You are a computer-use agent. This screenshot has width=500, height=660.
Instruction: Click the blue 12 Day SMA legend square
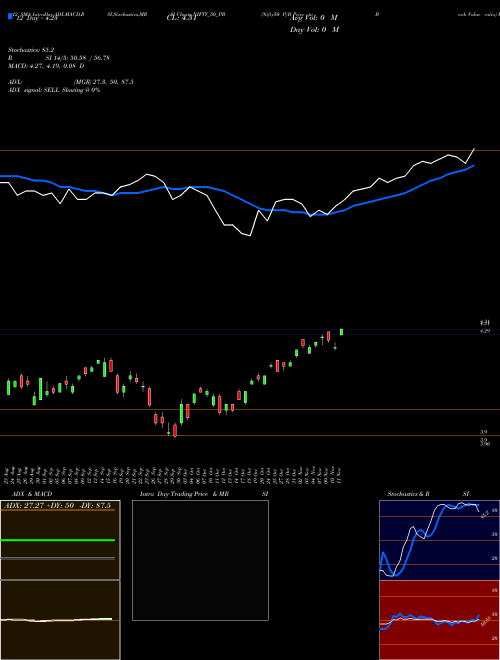[10, 16]
